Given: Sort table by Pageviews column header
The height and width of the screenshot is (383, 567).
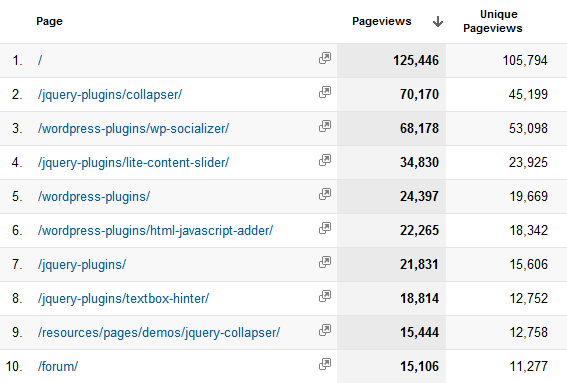Looking at the screenshot, I should 381,21.
